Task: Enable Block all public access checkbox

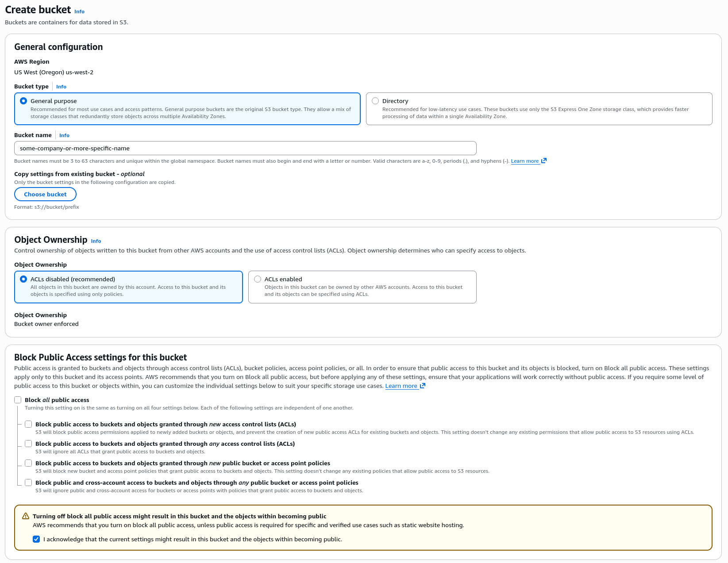Action: (x=18, y=400)
